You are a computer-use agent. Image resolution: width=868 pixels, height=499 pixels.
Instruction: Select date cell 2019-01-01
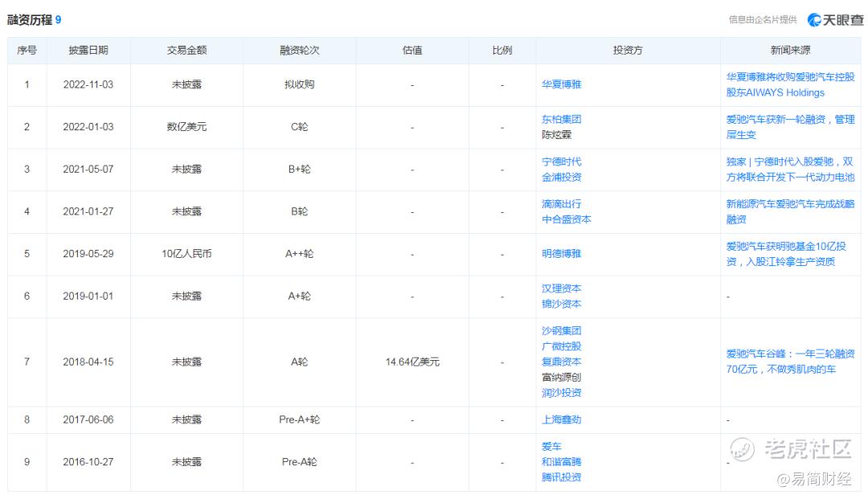88,296
